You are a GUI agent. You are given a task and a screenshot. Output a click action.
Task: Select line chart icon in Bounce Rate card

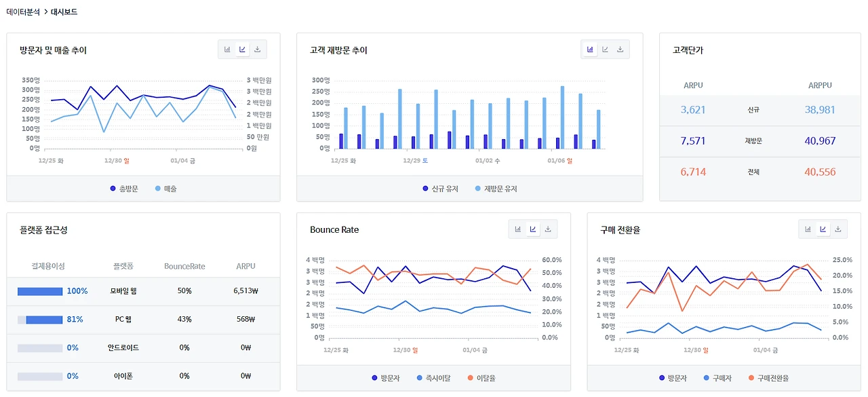[532, 229]
